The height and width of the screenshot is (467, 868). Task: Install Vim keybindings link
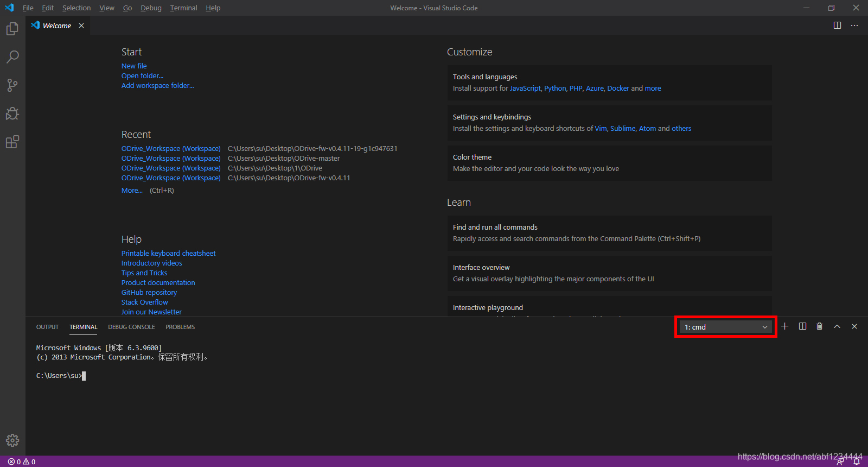[x=601, y=128]
